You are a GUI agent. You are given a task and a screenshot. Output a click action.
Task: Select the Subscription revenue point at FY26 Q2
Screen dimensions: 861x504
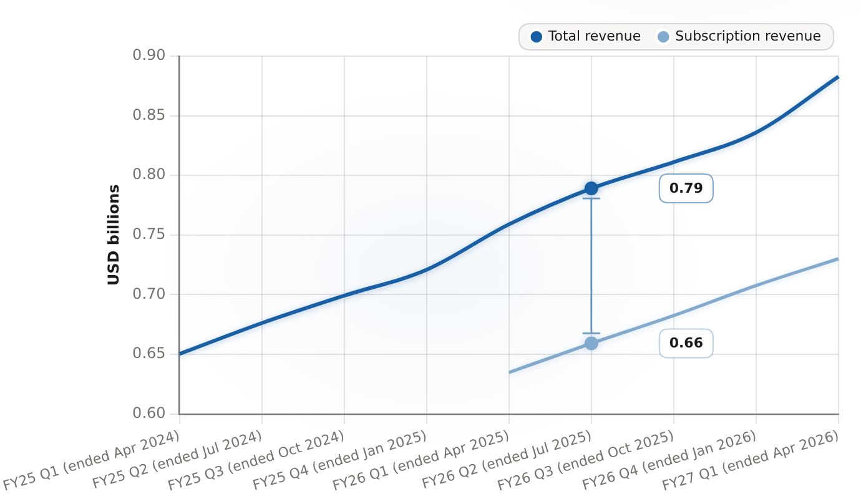591,343
